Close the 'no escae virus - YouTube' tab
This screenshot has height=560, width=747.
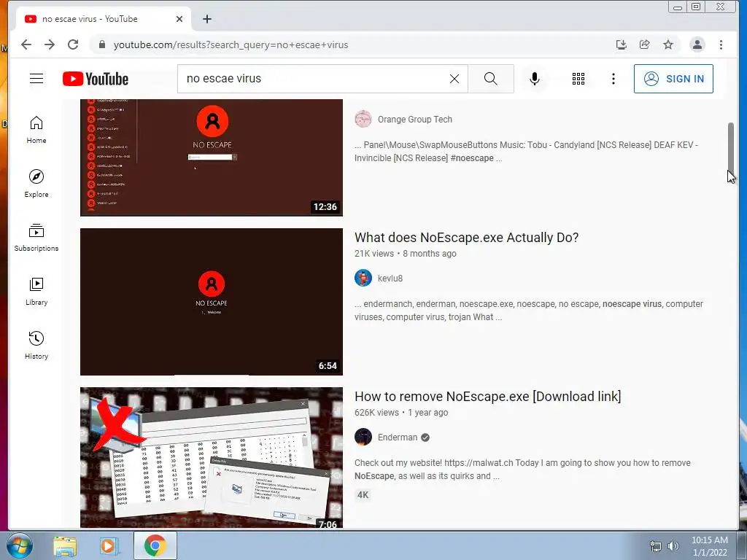coord(179,19)
